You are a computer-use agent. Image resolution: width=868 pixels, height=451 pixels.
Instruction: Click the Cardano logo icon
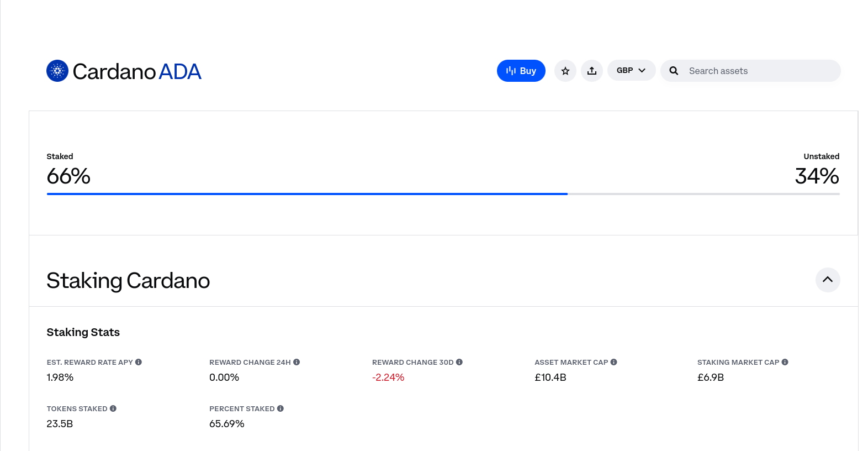(57, 71)
